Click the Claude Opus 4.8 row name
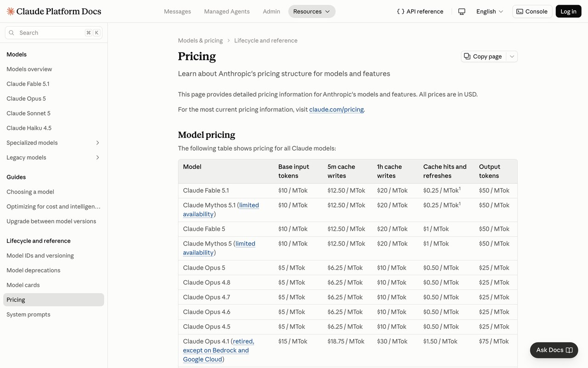This screenshot has height=368, width=588. (x=207, y=282)
